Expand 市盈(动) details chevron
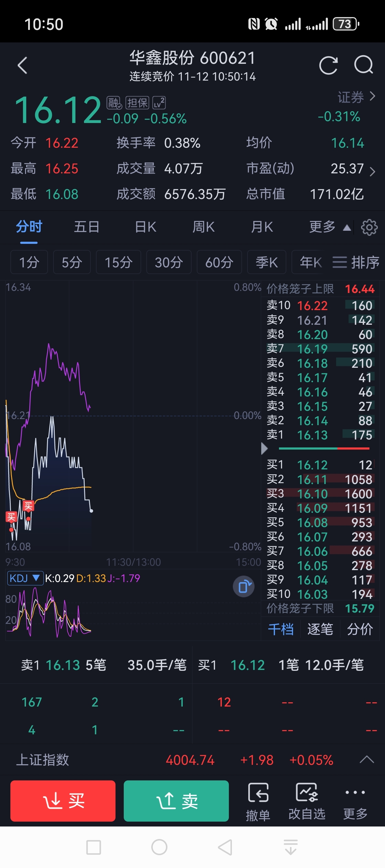The image size is (385, 868). tap(372, 172)
